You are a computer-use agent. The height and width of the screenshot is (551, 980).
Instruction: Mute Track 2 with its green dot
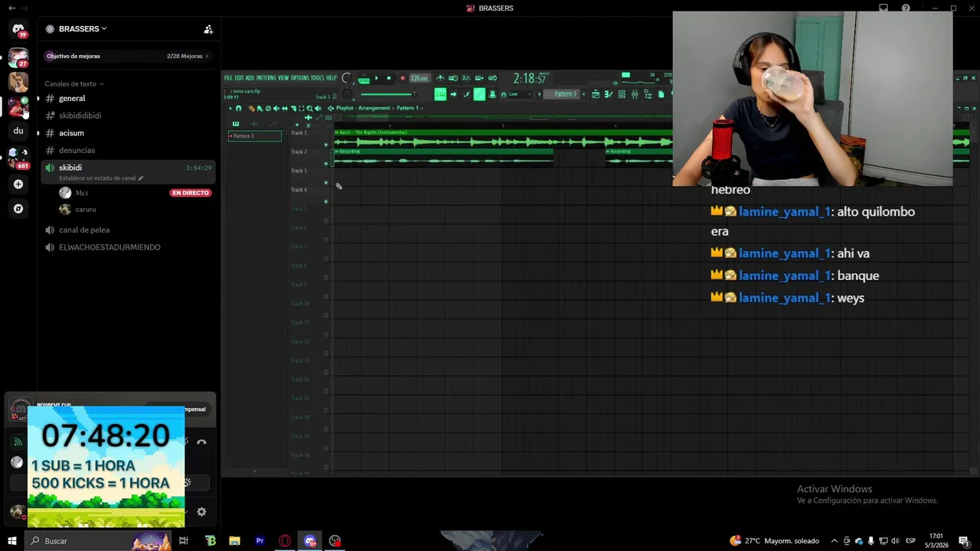tap(326, 164)
